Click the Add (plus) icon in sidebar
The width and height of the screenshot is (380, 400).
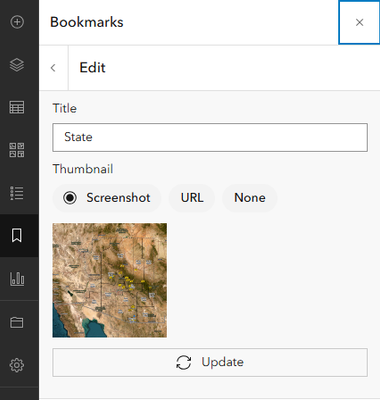click(x=17, y=22)
